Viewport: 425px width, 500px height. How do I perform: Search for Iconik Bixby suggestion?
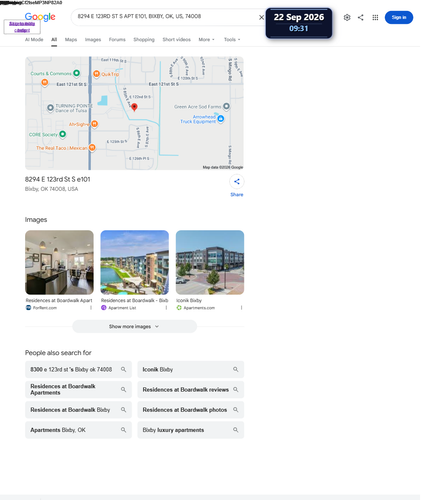coord(191,369)
